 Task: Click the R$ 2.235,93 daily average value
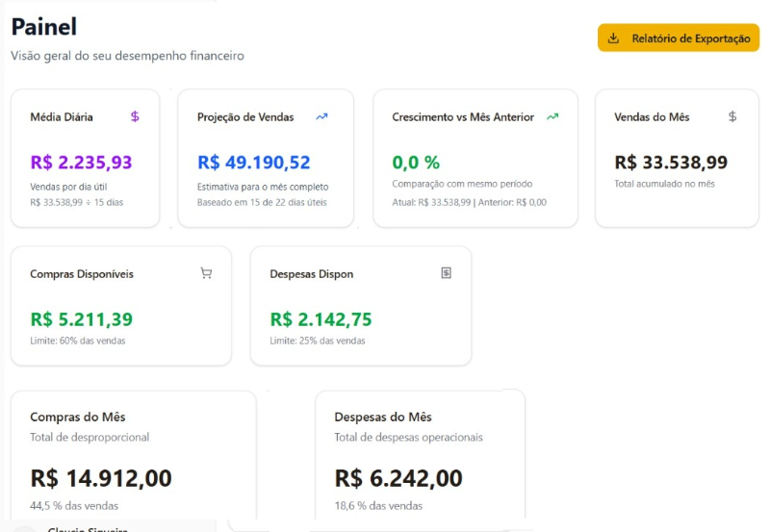(x=81, y=163)
